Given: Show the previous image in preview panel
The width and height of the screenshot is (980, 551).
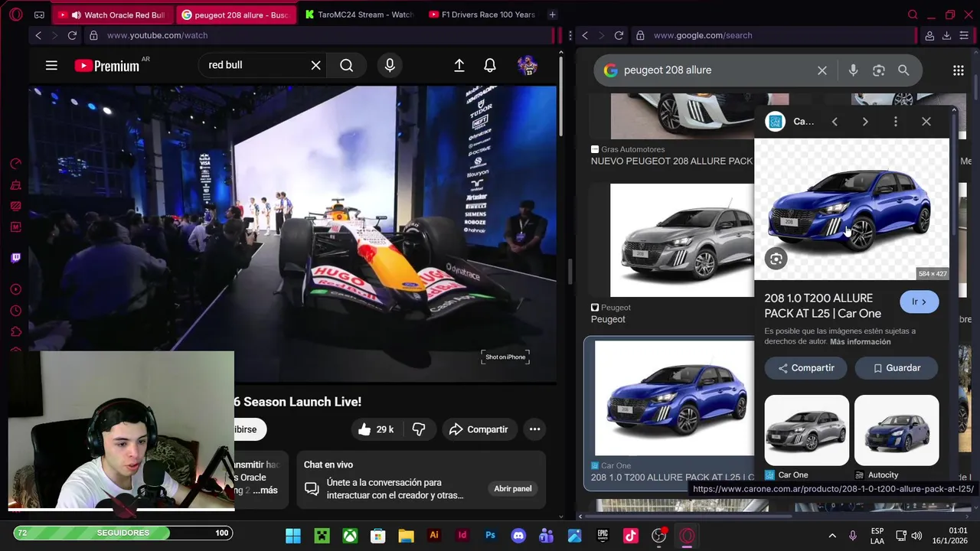Looking at the screenshot, I should [835, 122].
